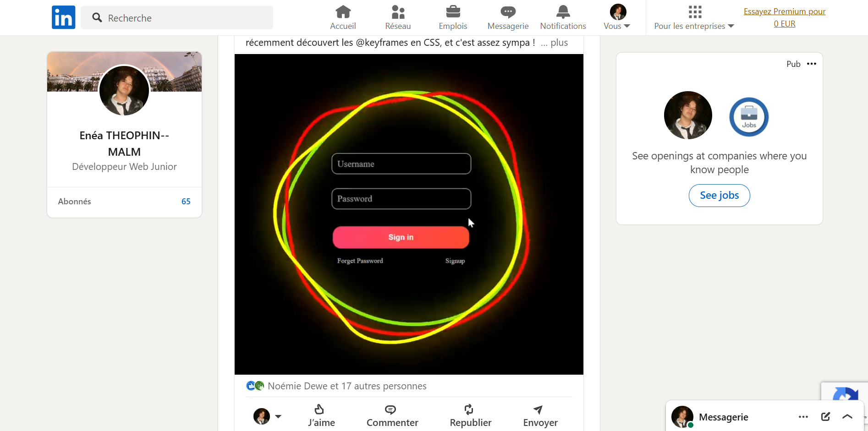
Task: Open the Réseau network icon
Action: pyautogui.click(x=398, y=11)
